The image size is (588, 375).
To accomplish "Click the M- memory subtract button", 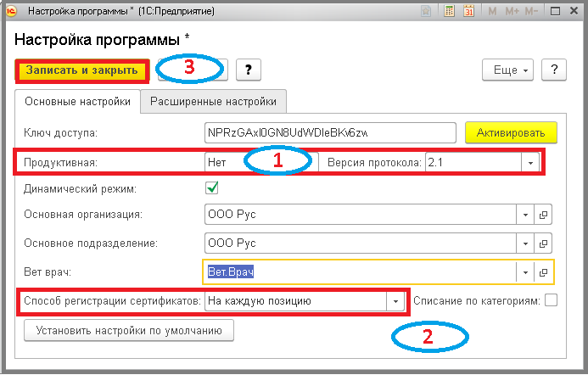I will click(531, 11).
